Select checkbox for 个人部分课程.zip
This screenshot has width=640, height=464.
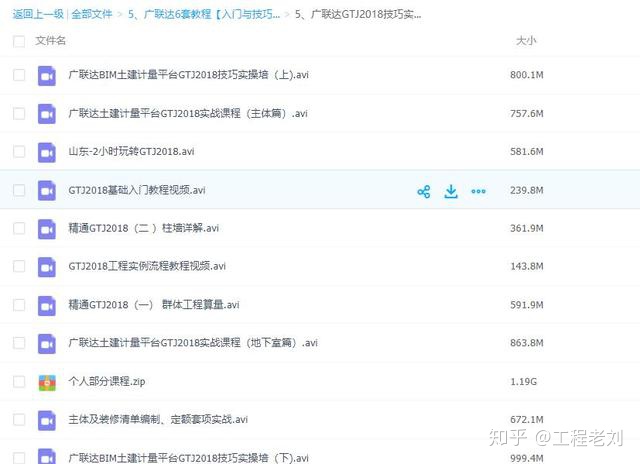(19, 382)
